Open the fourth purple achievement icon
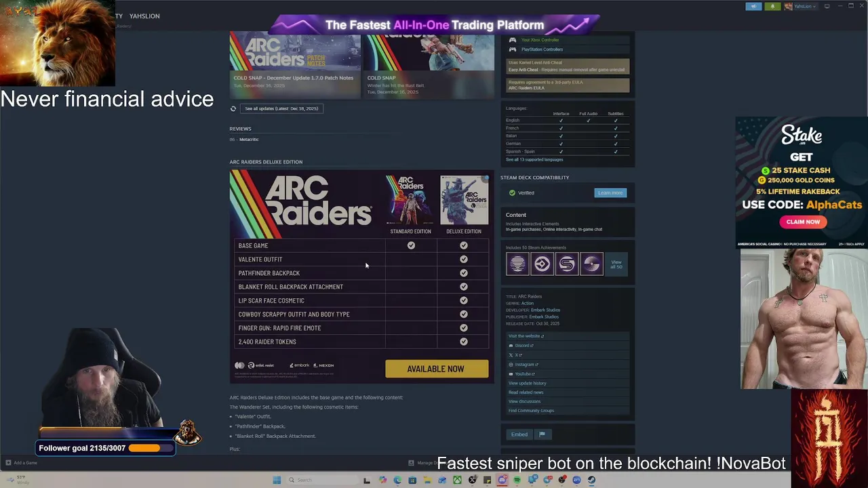The height and width of the screenshot is (488, 868). tap(591, 264)
